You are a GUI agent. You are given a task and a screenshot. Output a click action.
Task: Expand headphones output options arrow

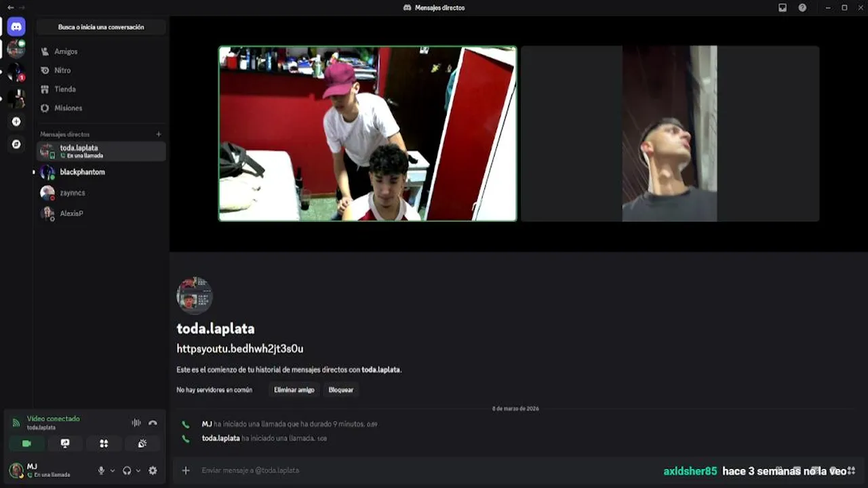138,470
